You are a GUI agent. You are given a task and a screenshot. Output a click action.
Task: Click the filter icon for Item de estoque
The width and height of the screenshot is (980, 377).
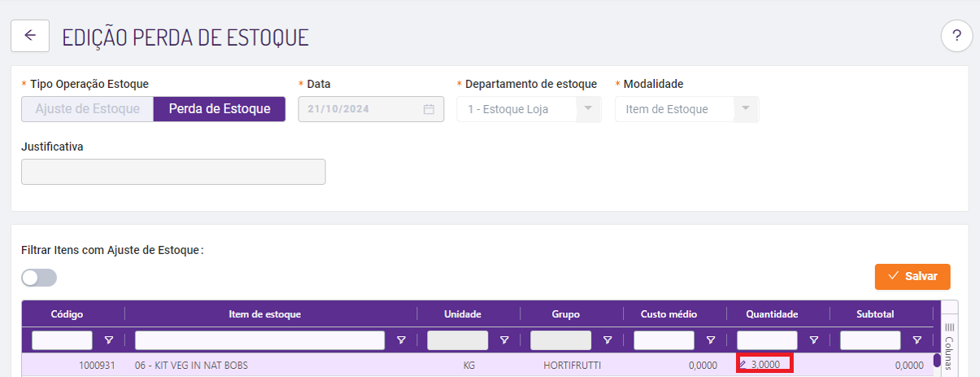click(401, 340)
